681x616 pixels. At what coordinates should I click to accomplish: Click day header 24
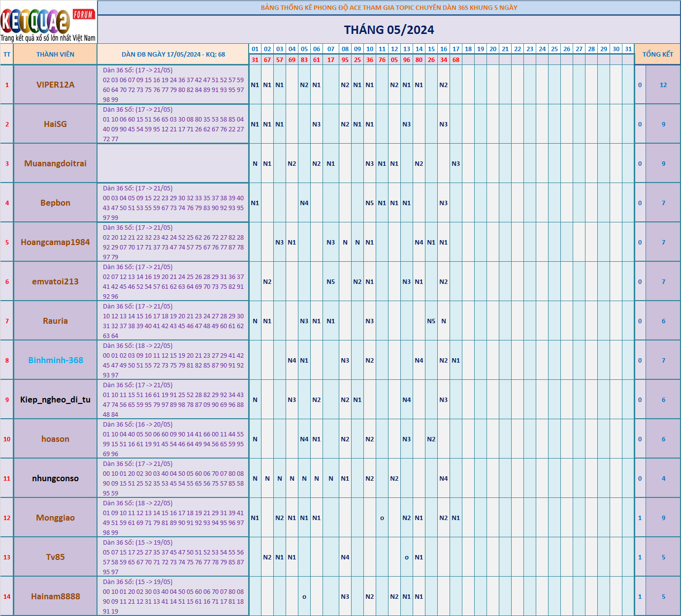[x=542, y=49]
